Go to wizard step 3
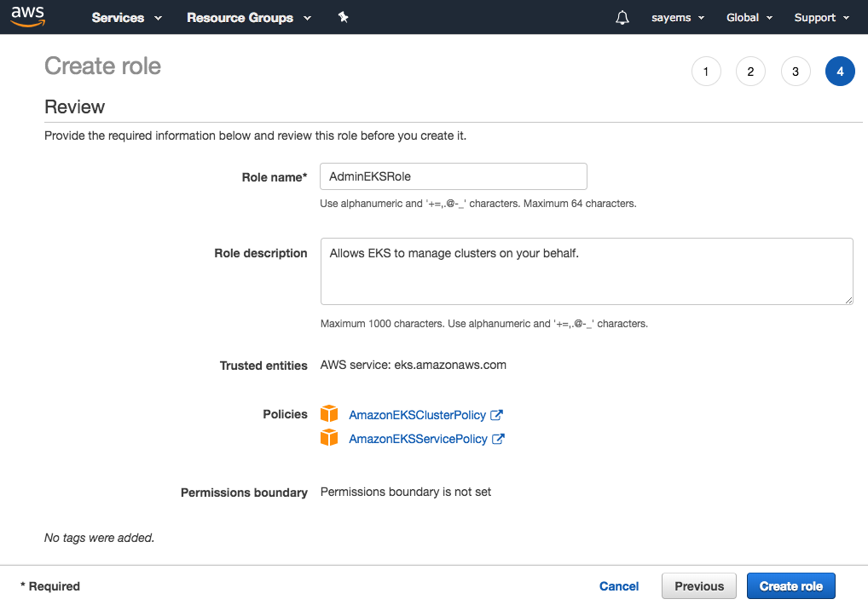The height and width of the screenshot is (605, 868). pyautogui.click(x=796, y=72)
